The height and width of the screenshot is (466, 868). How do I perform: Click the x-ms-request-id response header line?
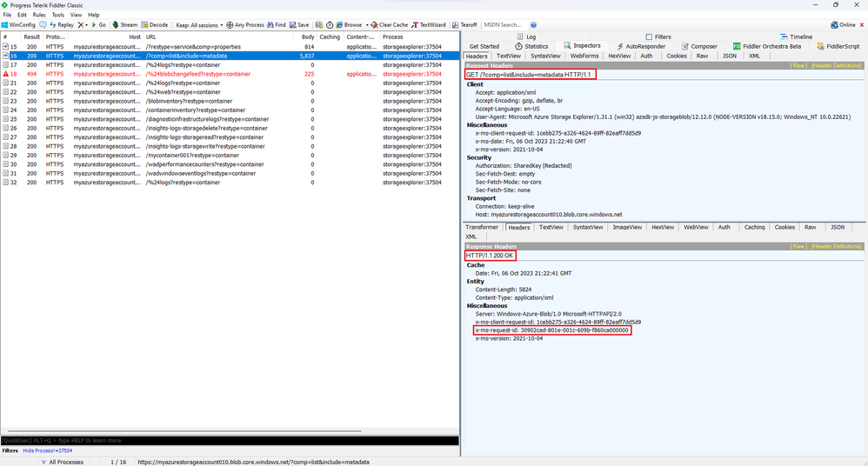[x=552, y=330]
